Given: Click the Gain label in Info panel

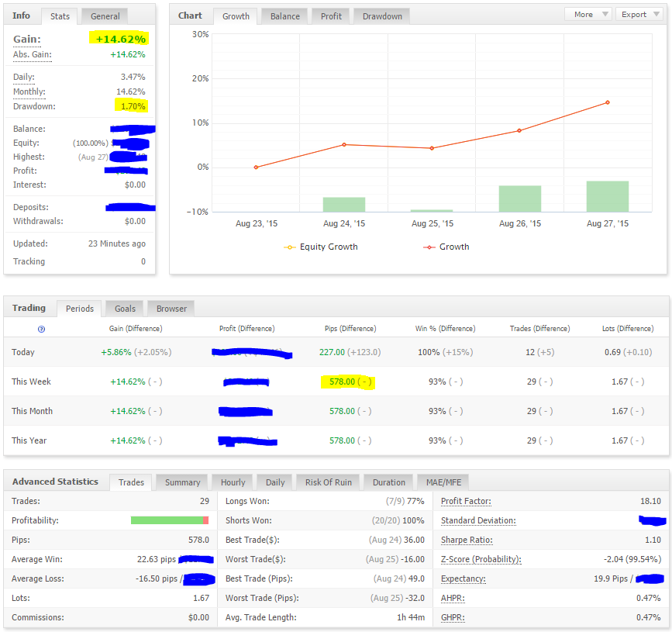Looking at the screenshot, I should coord(27,40).
